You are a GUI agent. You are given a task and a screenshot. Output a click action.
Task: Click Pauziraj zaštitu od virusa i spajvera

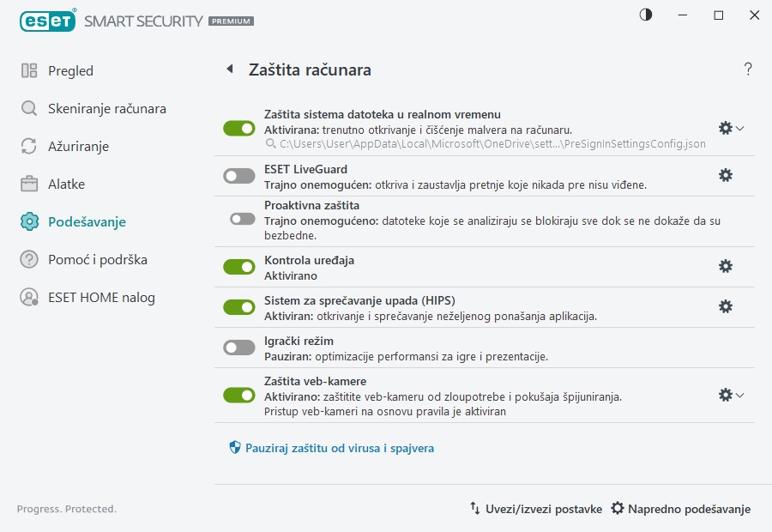[336, 448]
